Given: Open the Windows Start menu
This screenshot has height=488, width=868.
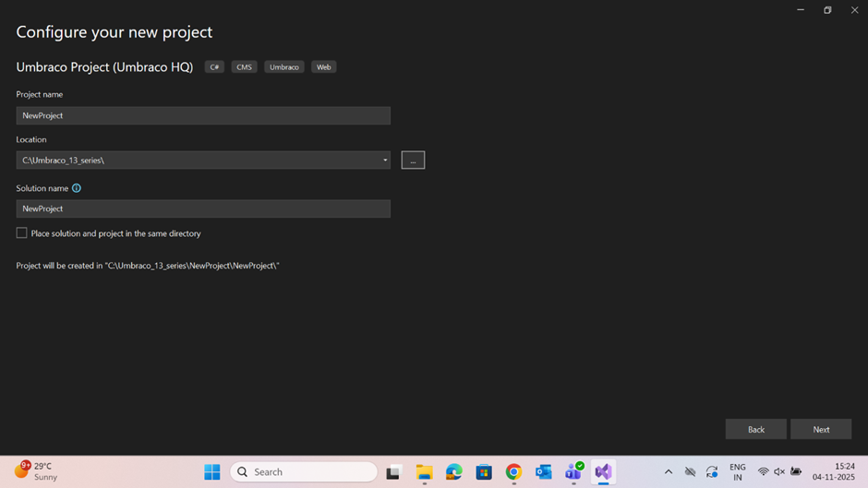Looking at the screenshot, I should [x=211, y=472].
